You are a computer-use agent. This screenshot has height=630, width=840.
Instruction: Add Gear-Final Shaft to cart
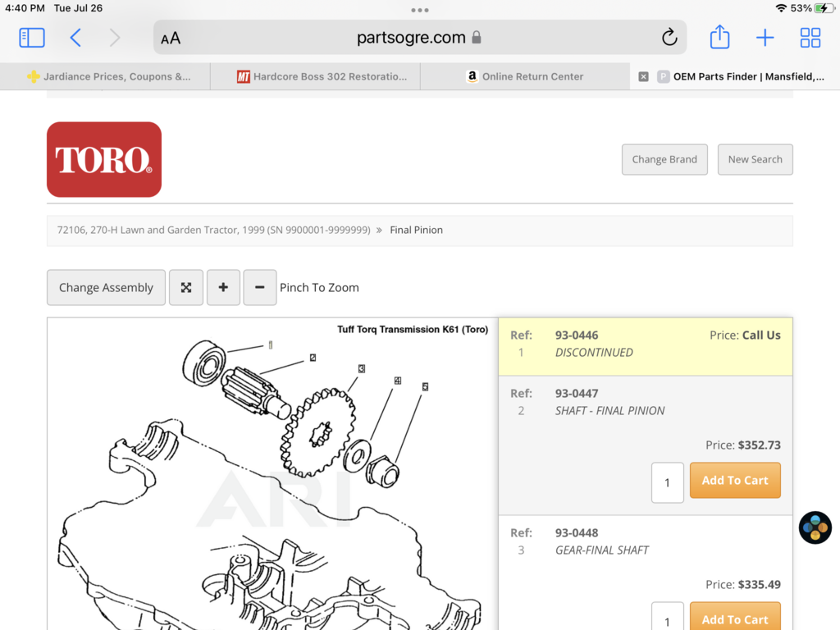735,617
